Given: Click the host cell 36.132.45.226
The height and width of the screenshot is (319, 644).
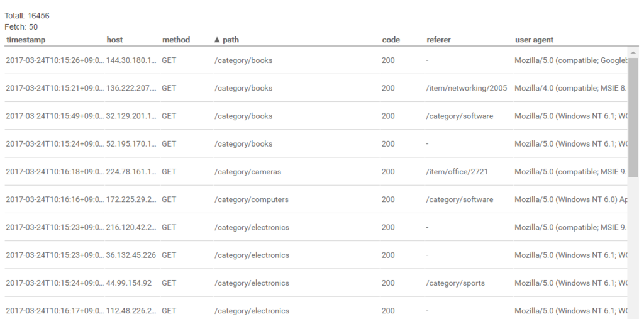Looking at the screenshot, I should [x=131, y=255].
